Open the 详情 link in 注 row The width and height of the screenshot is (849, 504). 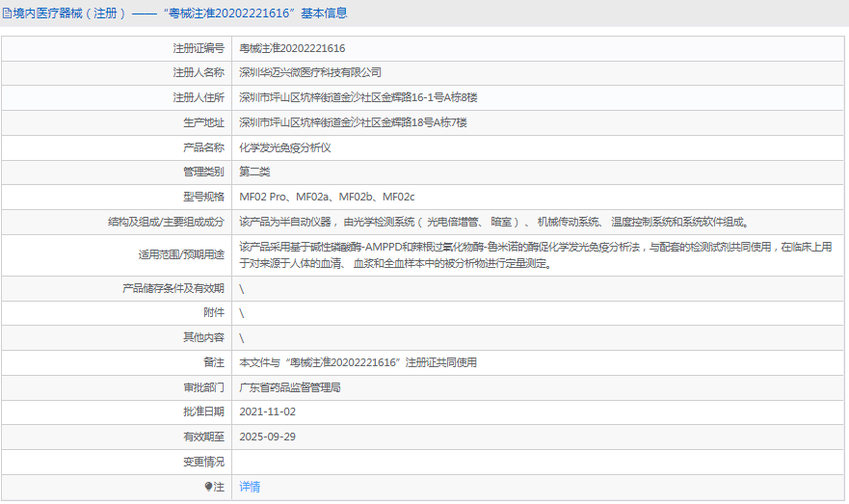[250, 487]
